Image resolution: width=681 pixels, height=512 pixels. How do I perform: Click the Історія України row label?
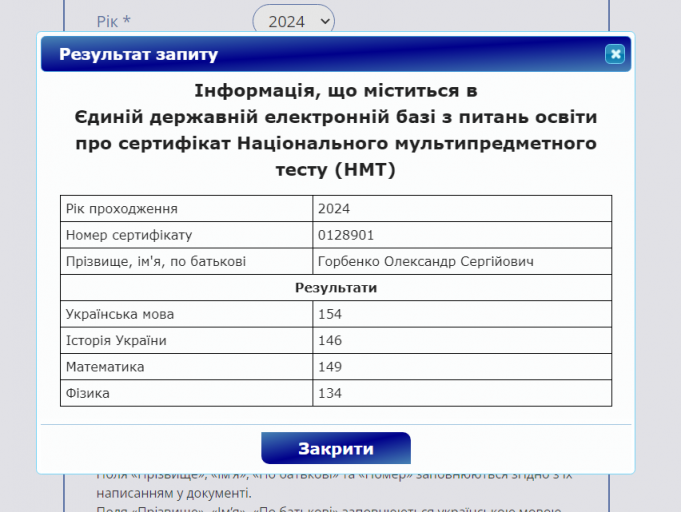pos(116,340)
